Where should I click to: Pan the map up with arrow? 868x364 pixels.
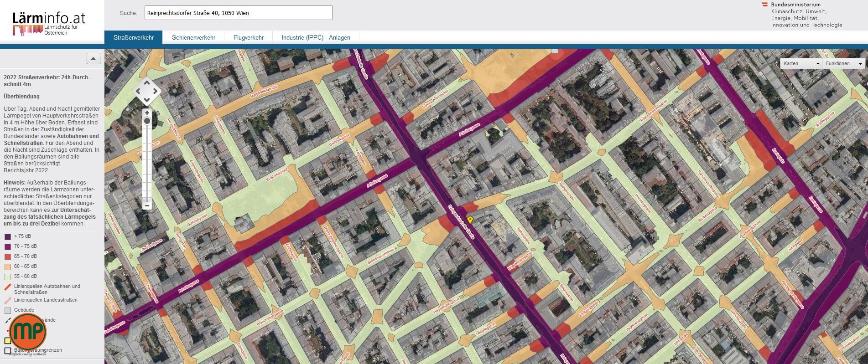point(147,82)
